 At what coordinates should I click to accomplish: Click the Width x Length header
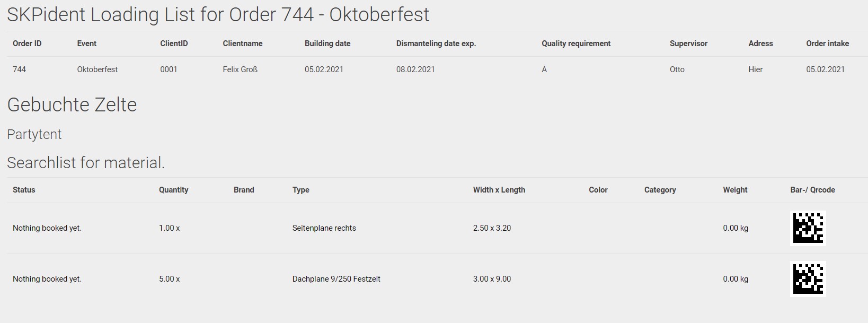(499, 190)
